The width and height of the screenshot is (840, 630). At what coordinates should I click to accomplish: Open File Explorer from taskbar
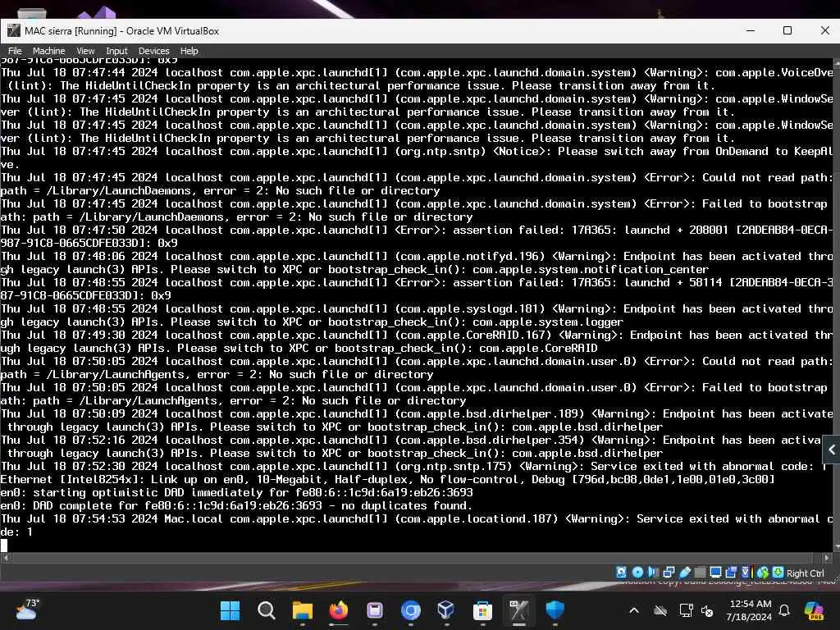(x=302, y=610)
